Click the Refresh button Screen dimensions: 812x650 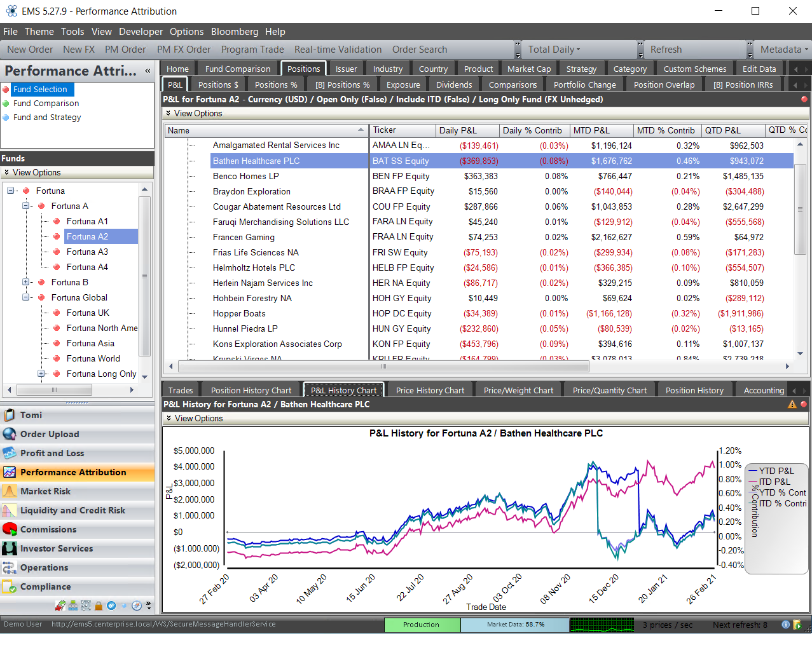pos(666,50)
